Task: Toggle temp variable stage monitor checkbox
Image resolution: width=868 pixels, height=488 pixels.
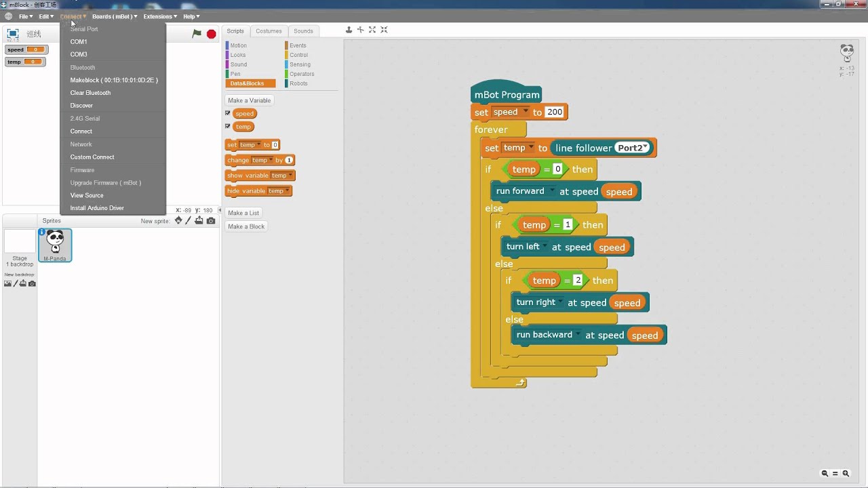Action: [x=228, y=126]
